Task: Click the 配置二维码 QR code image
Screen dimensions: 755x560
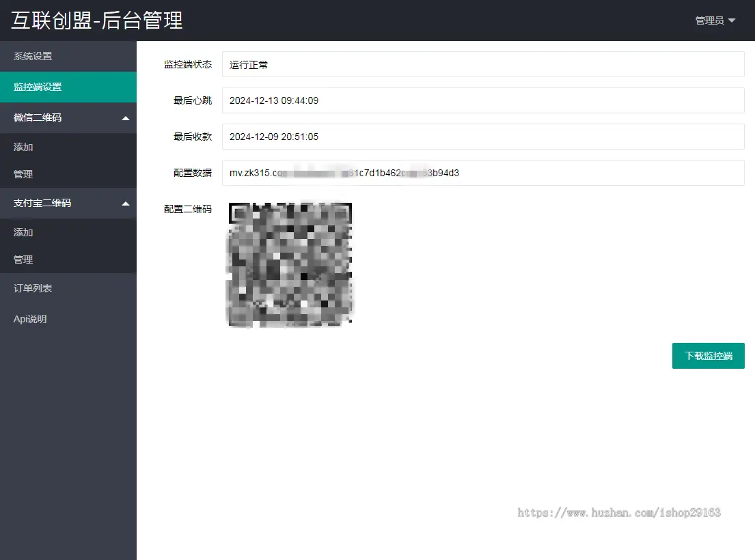Action: tap(290, 264)
